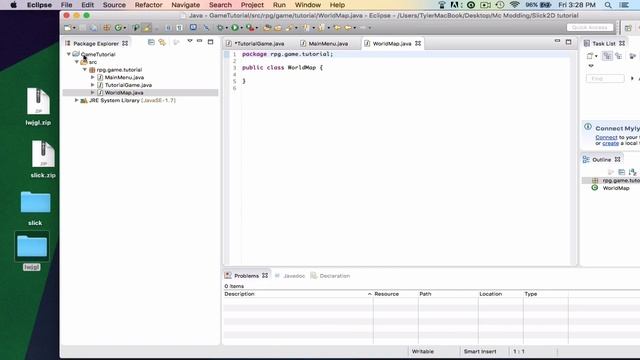Image resolution: width=640 pixels, height=360 pixels.
Task: Open the Open Perspective icon beside Quick Access
Action: [628, 28]
